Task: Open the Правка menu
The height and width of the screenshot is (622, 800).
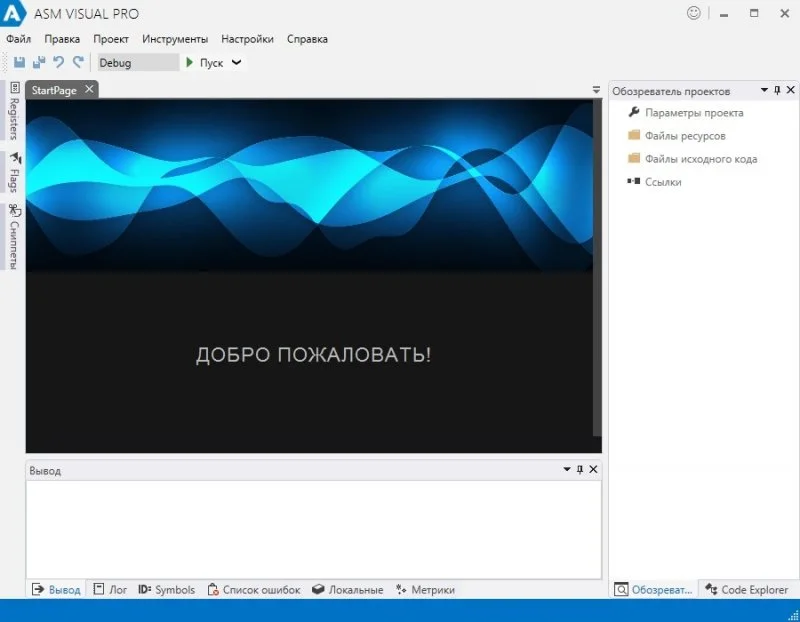Action: [62, 39]
